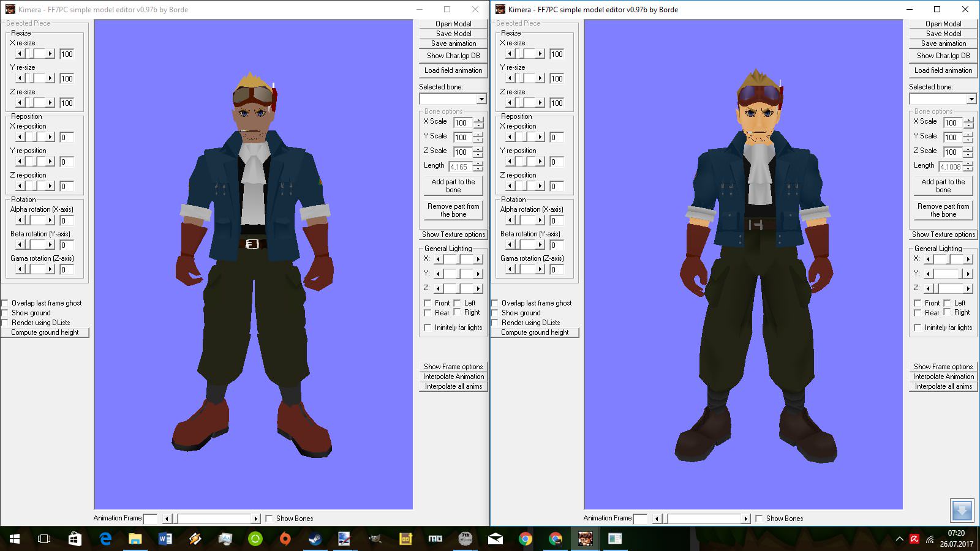Check Show Bones in the left window
980x551 pixels.
point(269,519)
